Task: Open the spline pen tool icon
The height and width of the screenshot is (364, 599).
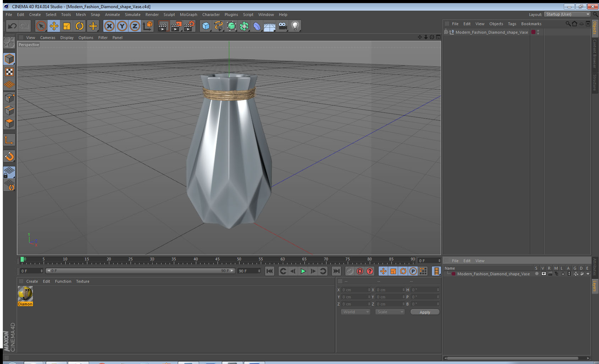Action: (219, 26)
